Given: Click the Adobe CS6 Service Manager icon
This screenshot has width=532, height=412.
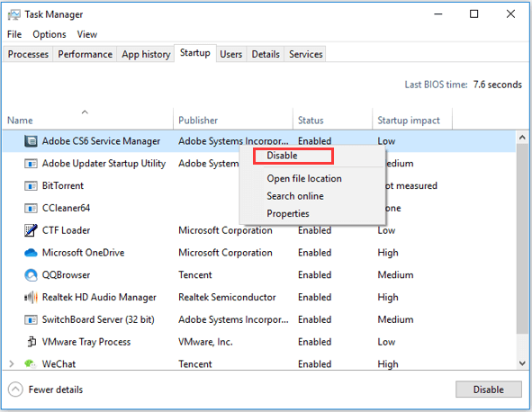Looking at the screenshot, I should (x=31, y=141).
